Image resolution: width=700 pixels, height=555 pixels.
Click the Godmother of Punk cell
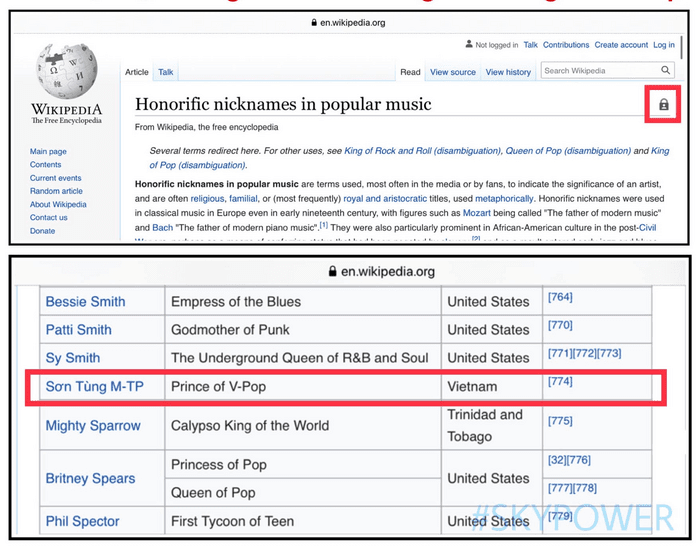[x=303, y=330]
